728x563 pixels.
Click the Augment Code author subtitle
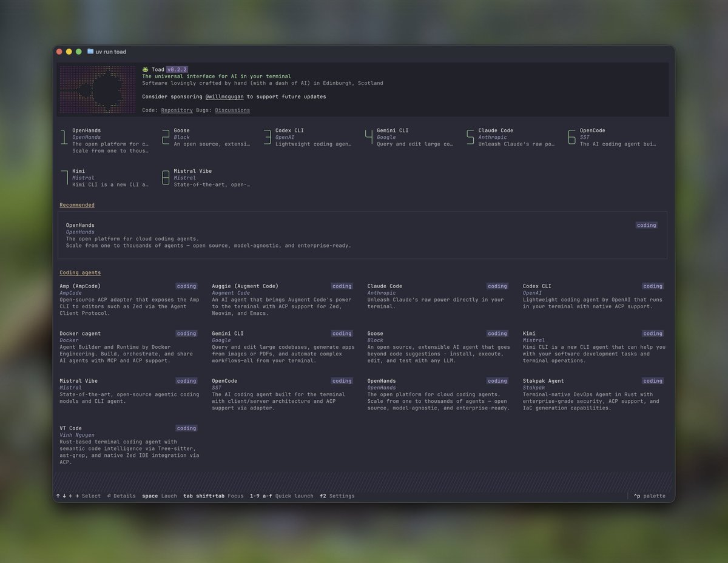pyautogui.click(x=231, y=293)
